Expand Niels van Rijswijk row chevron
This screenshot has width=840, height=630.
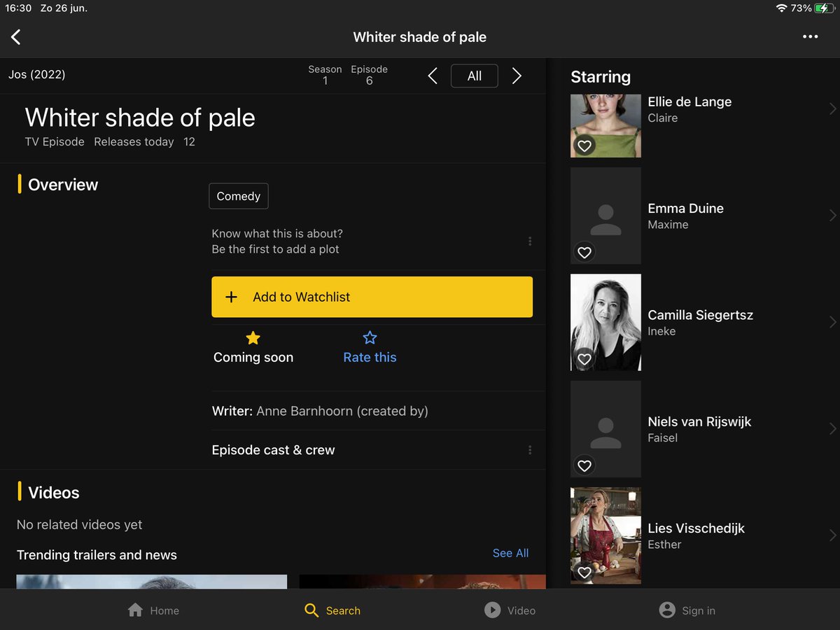832,428
